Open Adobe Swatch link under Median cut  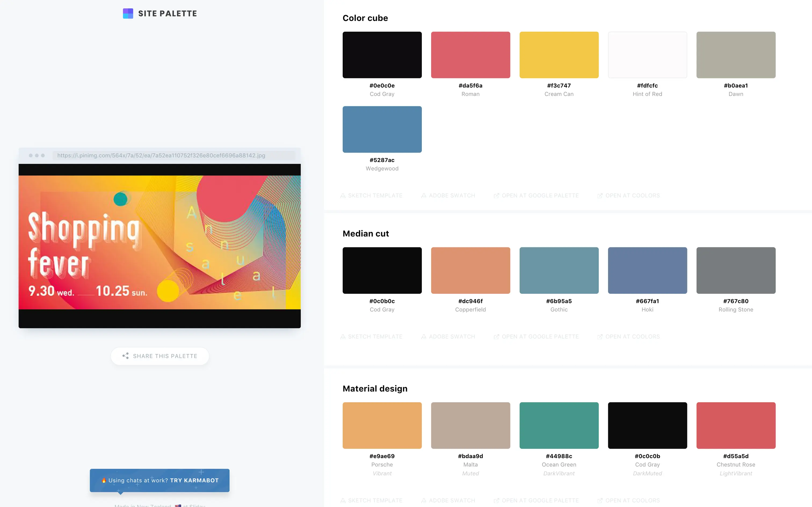coord(452,337)
